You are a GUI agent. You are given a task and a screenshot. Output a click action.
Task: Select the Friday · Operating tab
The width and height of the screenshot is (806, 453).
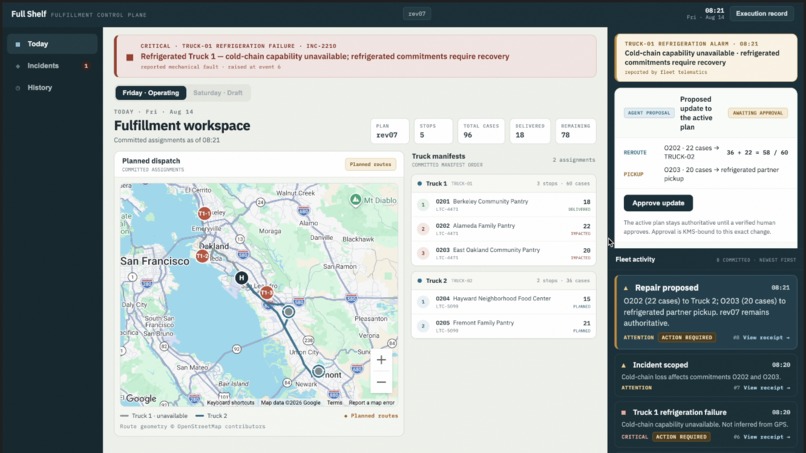point(151,93)
